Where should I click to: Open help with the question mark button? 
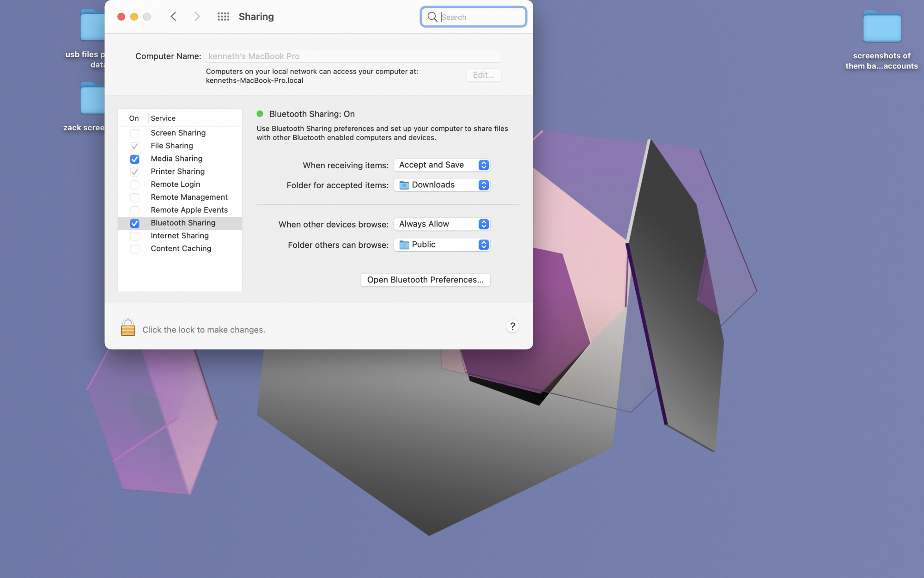[x=512, y=326]
